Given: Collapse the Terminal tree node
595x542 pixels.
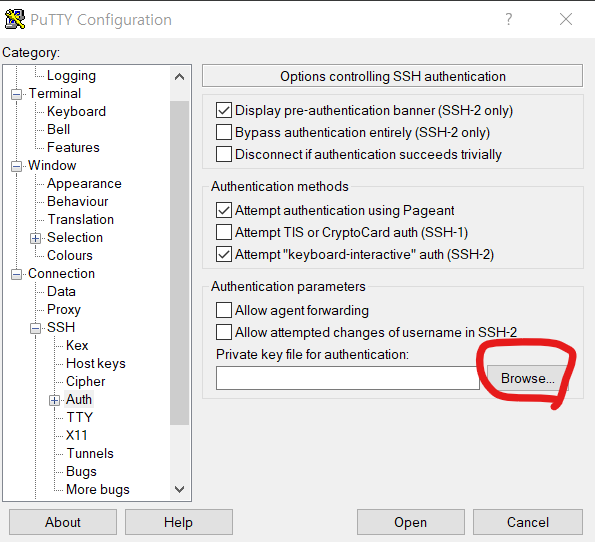Looking at the screenshot, I should pyautogui.click(x=16, y=94).
